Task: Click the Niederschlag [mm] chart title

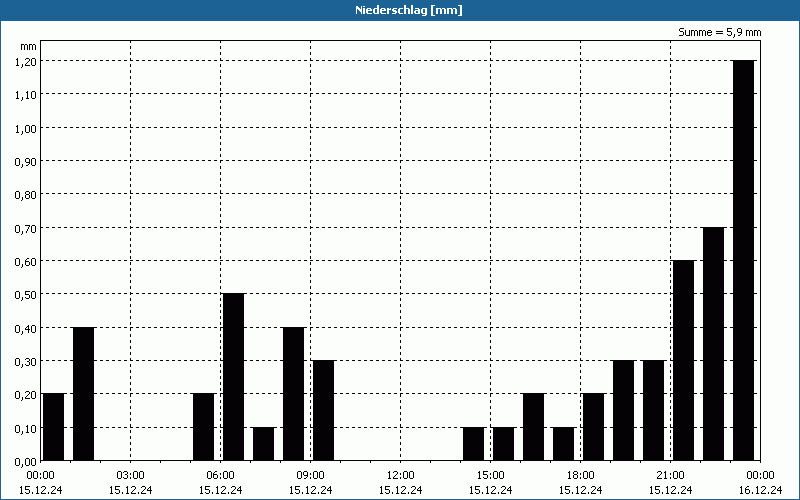Action: click(x=409, y=10)
